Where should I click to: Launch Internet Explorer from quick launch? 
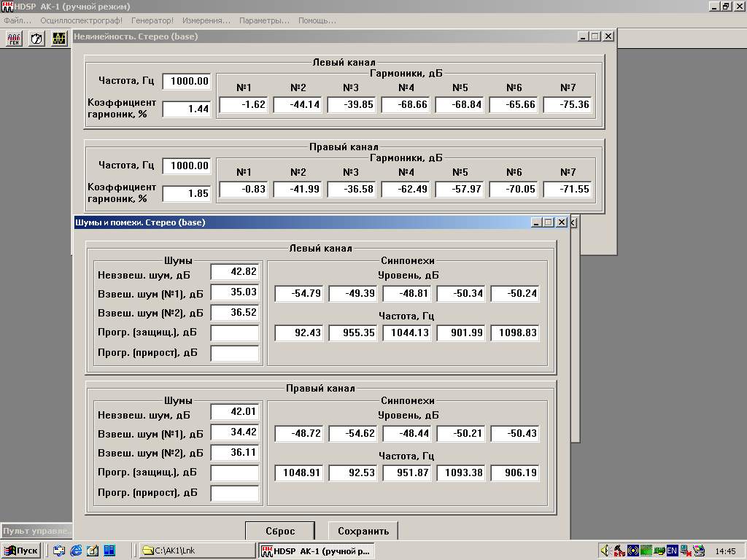76,551
